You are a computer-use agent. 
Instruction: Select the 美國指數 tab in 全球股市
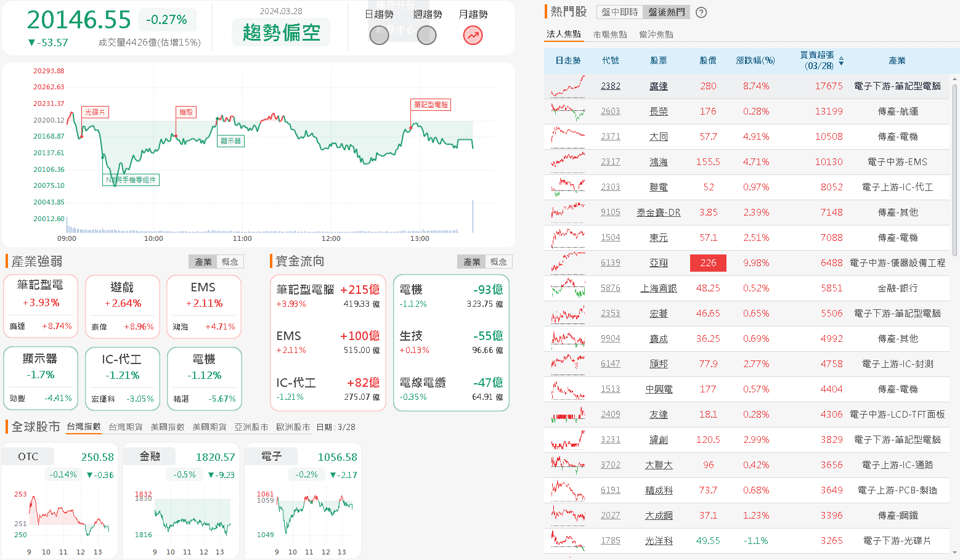click(x=168, y=427)
